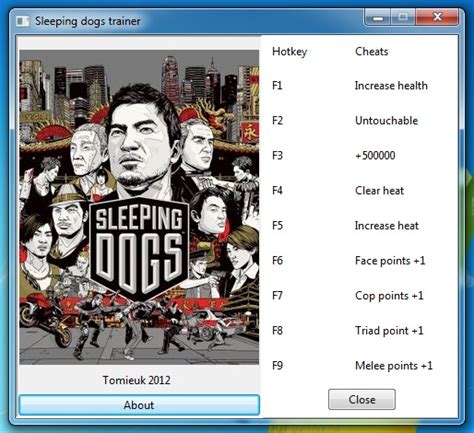Click the F8 hotkey label
Screen dimensions: 474x433
277,330
